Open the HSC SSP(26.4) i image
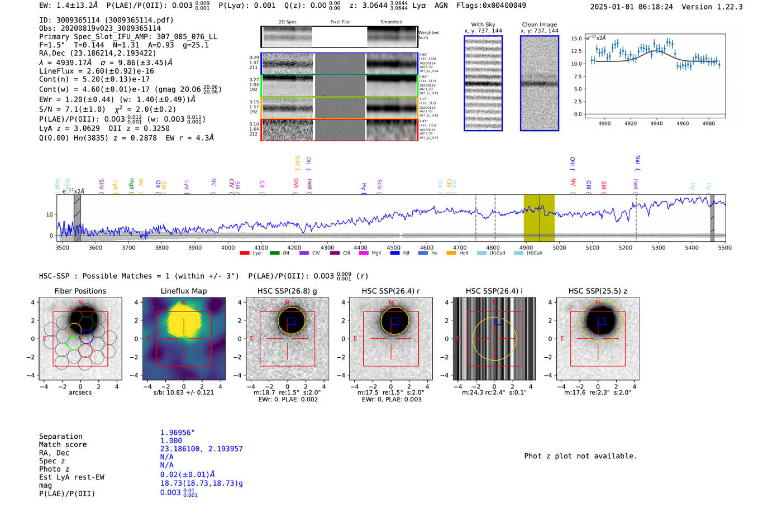Screen dimensions: 782x532 (x=494, y=339)
